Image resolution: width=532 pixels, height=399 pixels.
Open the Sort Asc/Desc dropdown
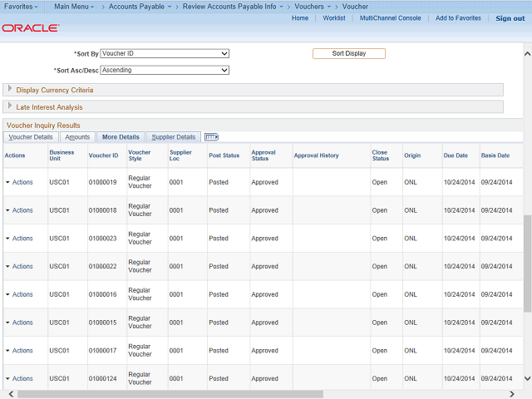click(165, 71)
